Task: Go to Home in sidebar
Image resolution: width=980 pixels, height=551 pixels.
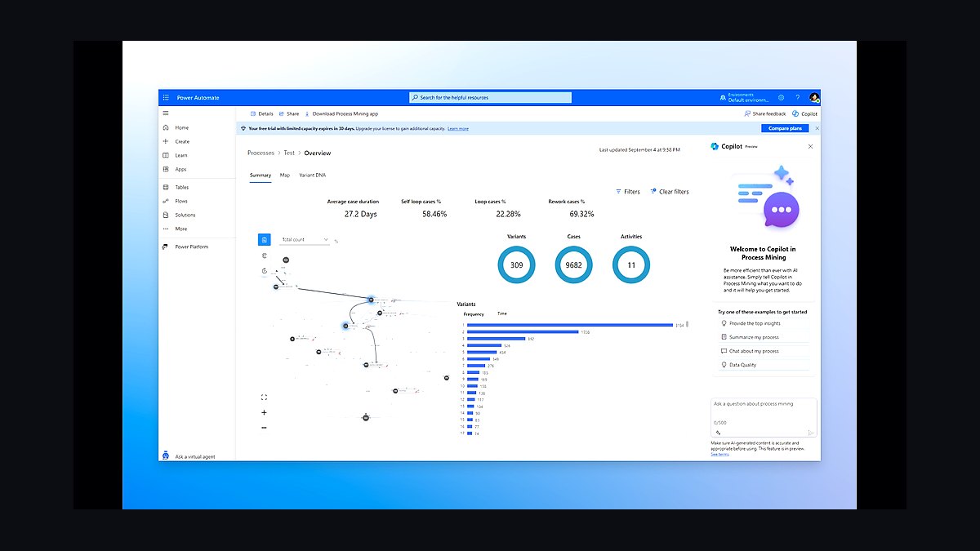Action: (181, 127)
